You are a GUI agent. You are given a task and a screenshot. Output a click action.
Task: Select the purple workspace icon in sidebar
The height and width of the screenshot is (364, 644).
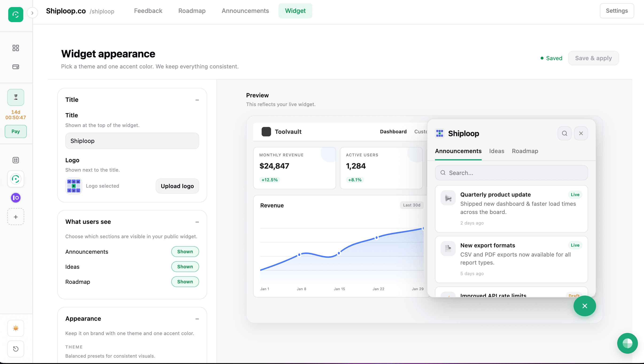pyautogui.click(x=16, y=198)
